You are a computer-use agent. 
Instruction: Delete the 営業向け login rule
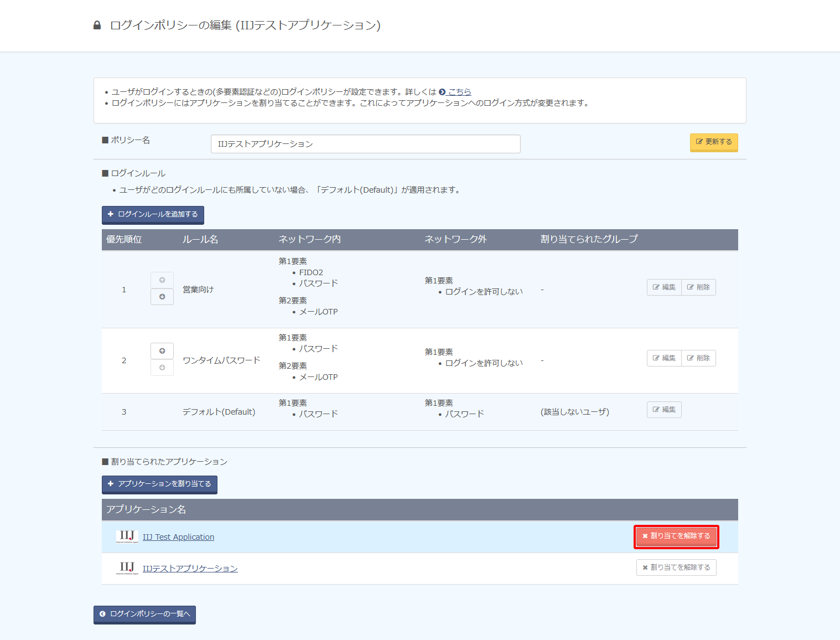click(698, 287)
